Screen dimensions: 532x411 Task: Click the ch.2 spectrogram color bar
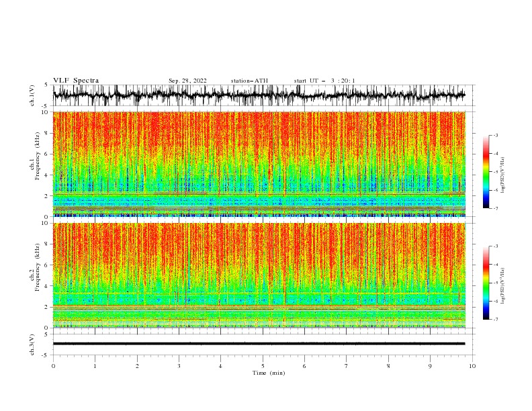[486, 283]
